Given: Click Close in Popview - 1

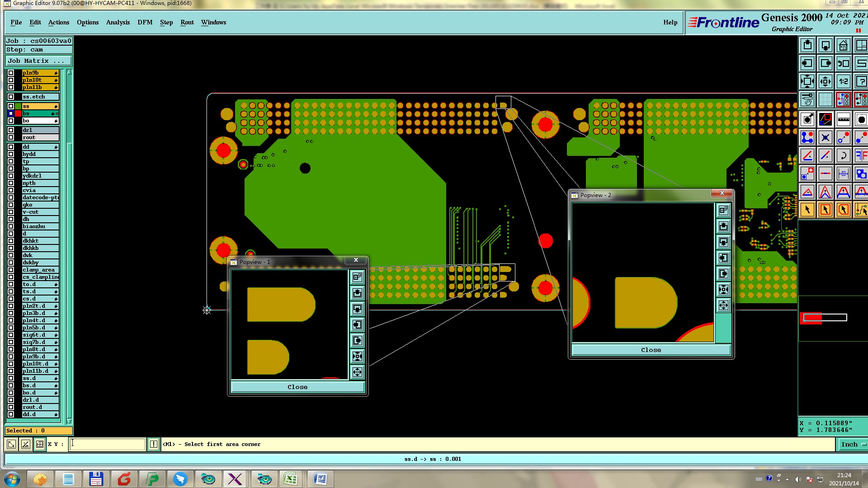Looking at the screenshot, I should point(297,387).
